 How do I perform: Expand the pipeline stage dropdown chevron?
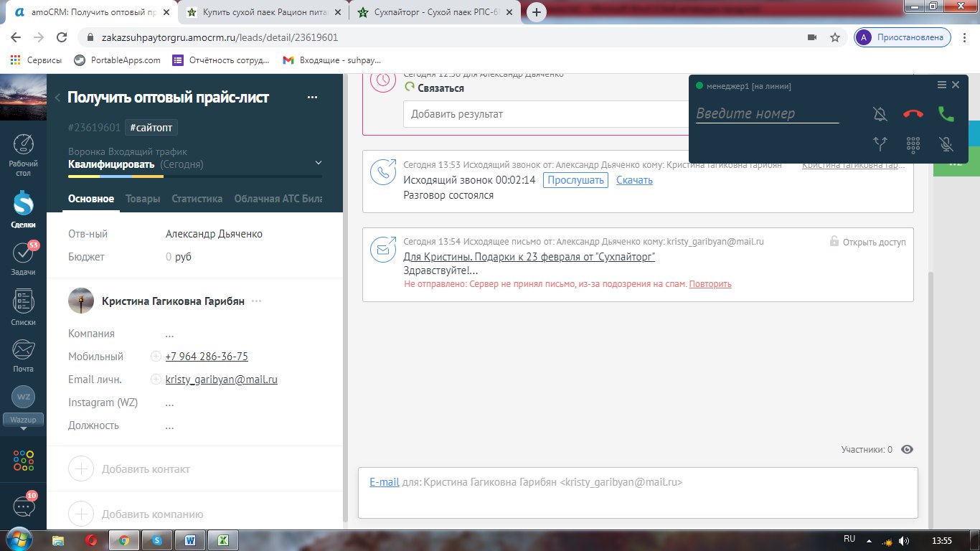[319, 163]
